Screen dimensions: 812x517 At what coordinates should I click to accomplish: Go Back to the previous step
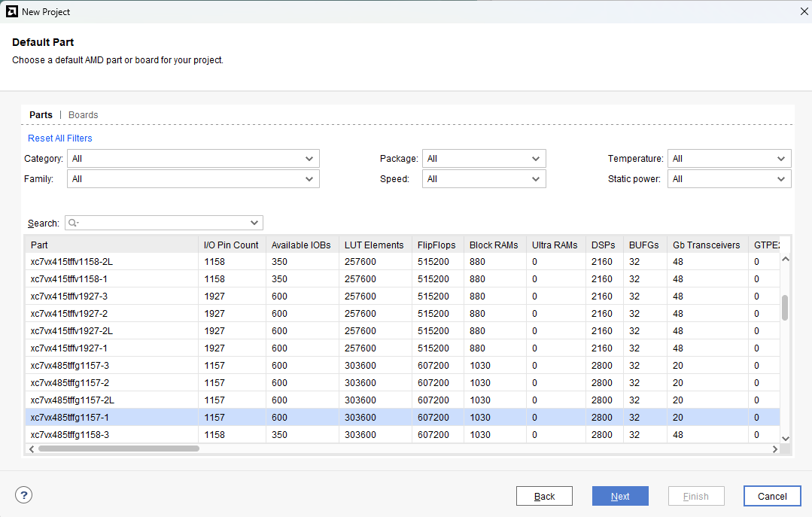click(x=544, y=496)
